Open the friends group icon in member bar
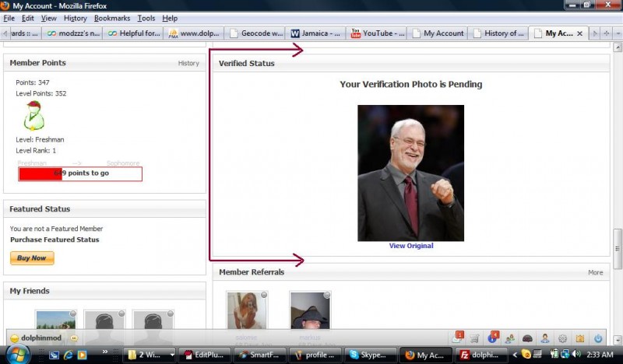The image size is (623, 364). click(x=510, y=338)
